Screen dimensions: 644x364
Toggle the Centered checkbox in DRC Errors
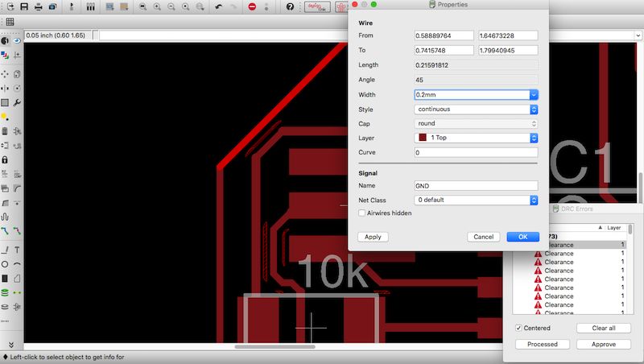[x=518, y=328]
